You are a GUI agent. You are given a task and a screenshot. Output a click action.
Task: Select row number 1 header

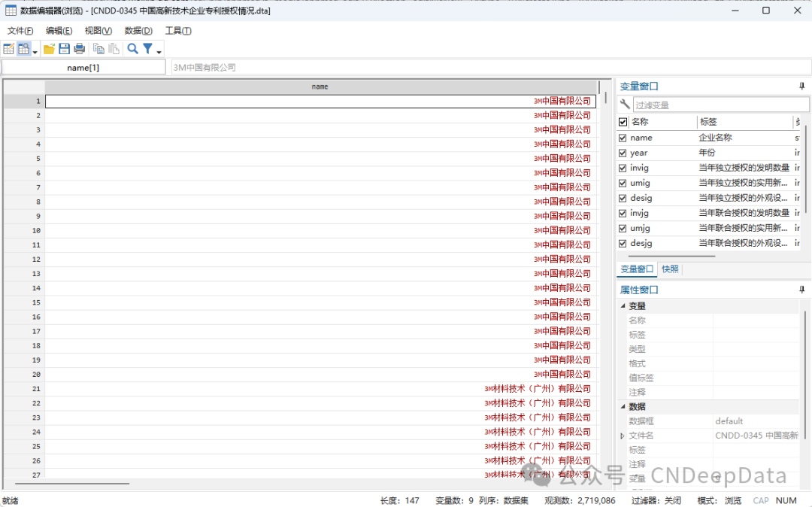24,102
